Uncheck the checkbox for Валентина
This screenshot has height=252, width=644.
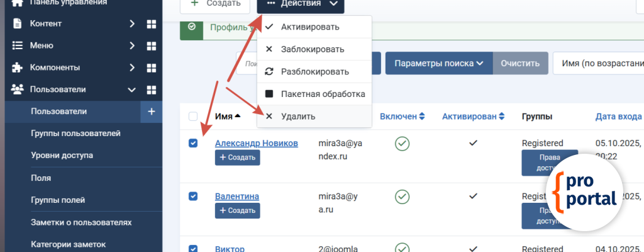point(193,196)
